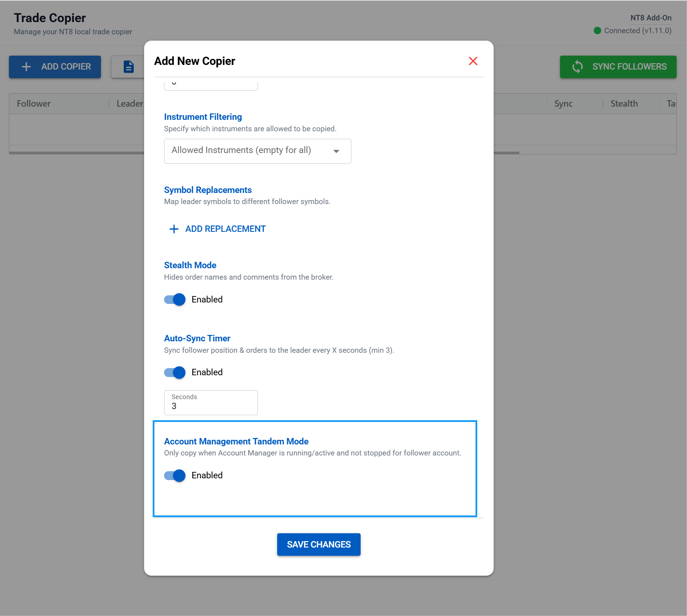Viewport: 687px width, 616px height.
Task: Click the horizontal table scrollbar
Action: 77,153
